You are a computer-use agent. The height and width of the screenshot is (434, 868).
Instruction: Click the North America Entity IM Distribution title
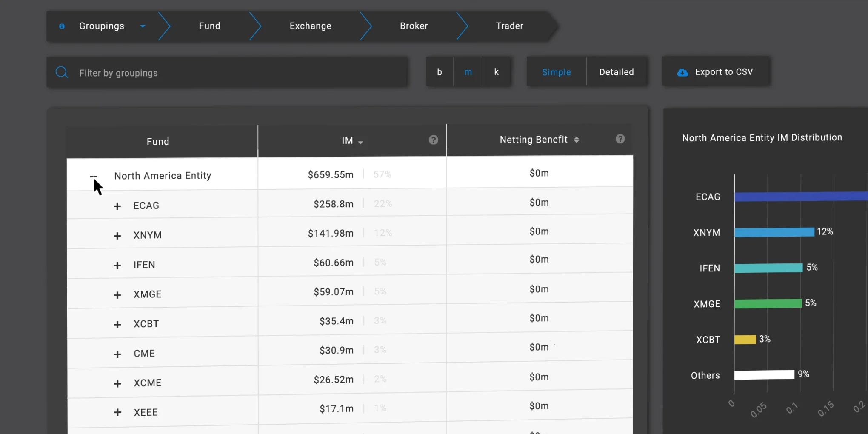tap(762, 138)
